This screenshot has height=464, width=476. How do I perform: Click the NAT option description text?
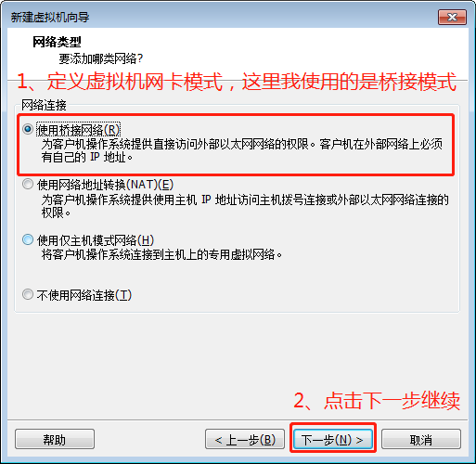tap(245, 206)
